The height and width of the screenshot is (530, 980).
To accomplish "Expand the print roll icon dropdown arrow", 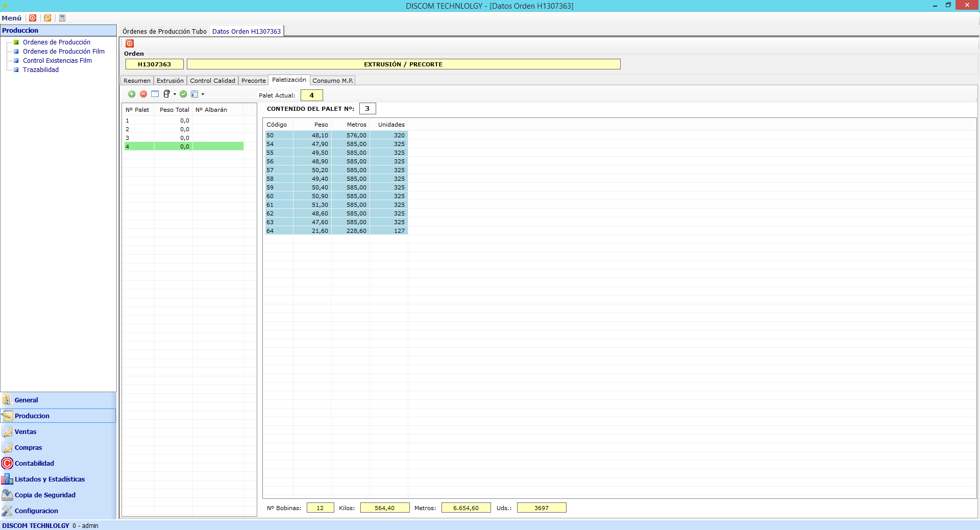I will [175, 94].
